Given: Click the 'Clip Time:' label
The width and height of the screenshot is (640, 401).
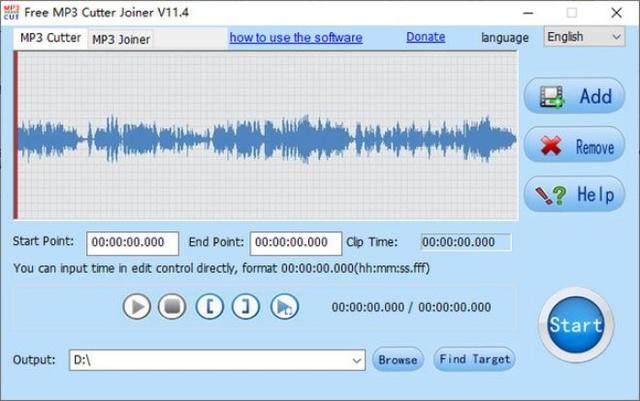Looking at the screenshot, I should point(372,242).
